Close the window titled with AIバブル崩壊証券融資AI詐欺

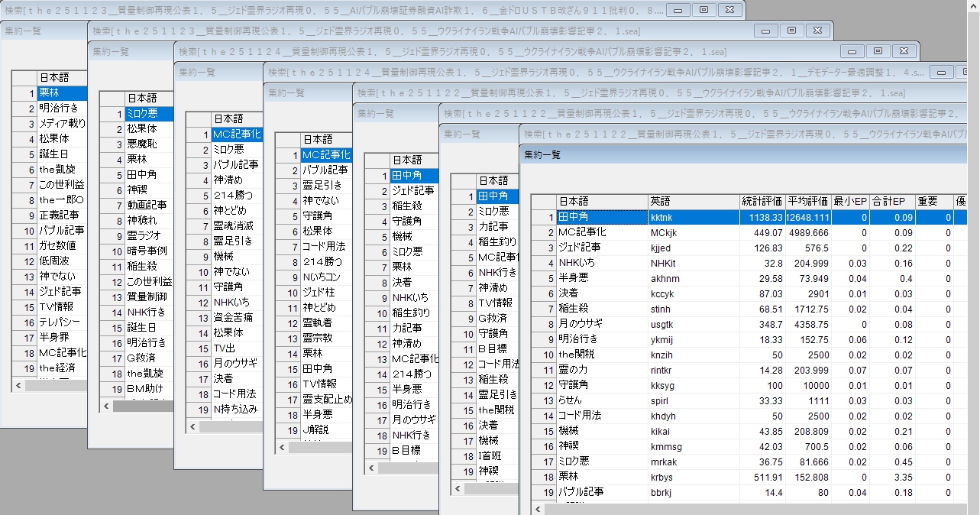(x=729, y=10)
